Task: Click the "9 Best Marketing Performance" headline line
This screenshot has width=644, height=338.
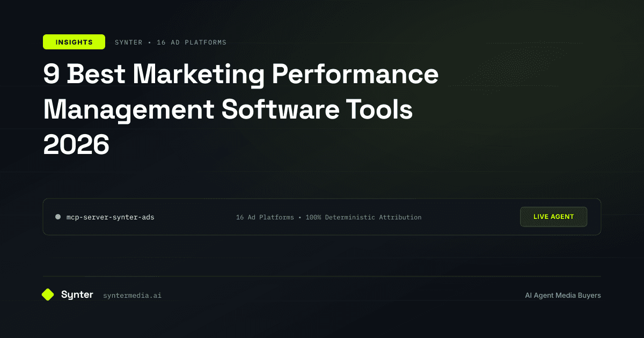Action: click(x=241, y=75)
